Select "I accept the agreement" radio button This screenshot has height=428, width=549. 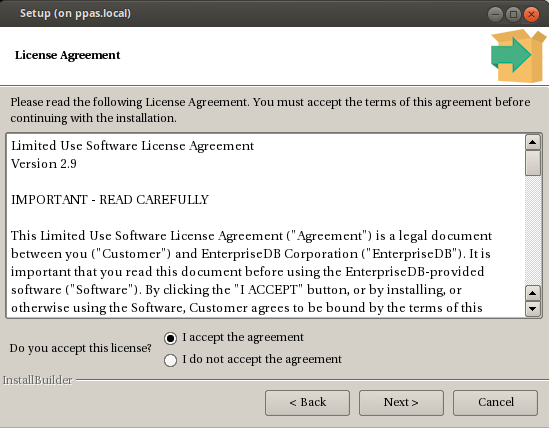(x=170, y=338)
